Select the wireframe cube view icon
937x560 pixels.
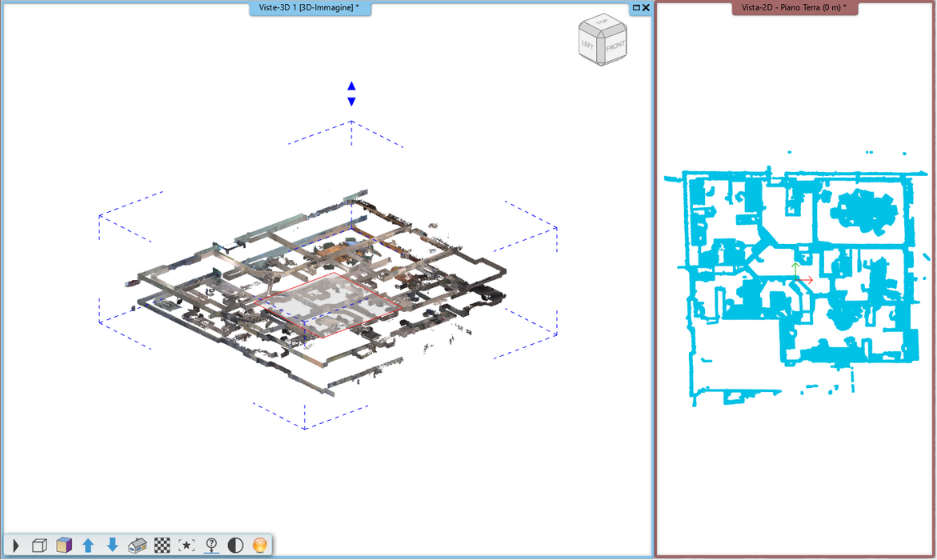tap(39, 545)
